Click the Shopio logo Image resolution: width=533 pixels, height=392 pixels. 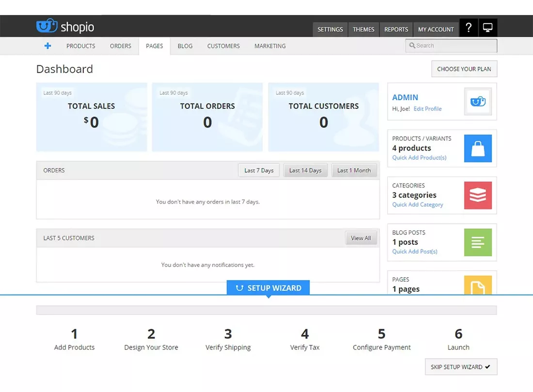pos(65,26)
